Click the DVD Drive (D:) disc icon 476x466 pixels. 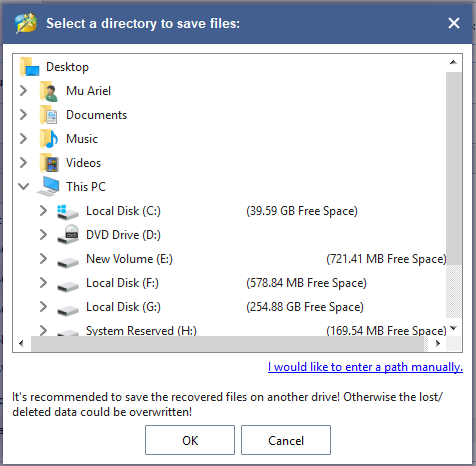(x=68, y=235)
